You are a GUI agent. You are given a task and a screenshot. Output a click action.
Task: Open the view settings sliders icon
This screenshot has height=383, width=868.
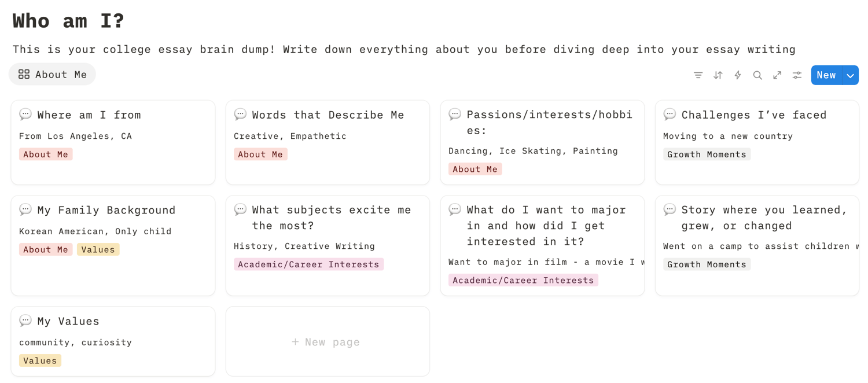pos(797,75)
